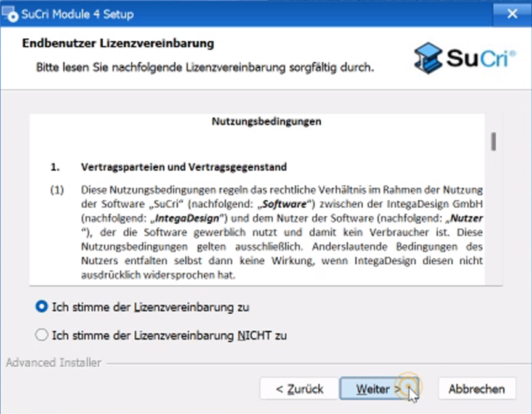532x414 pixels.
Task: Click the installer disc icon in title bar
Action: tap(9, 14)
